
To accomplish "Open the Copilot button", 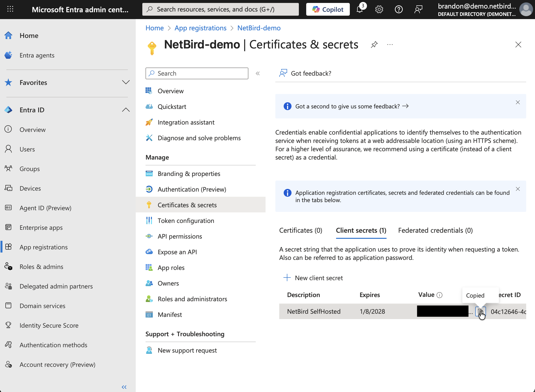I will click(x=328, y=10).
